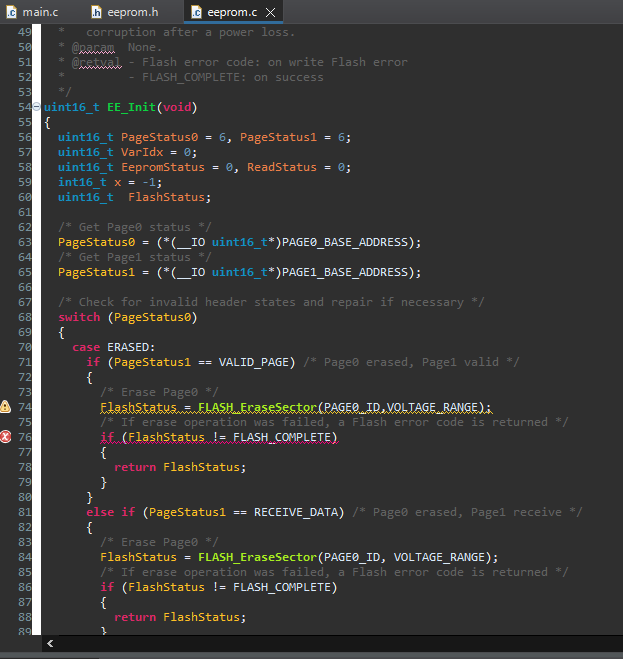623x659 pixels.
Task: Click the error marker on line 76
Action: point(5,437)
